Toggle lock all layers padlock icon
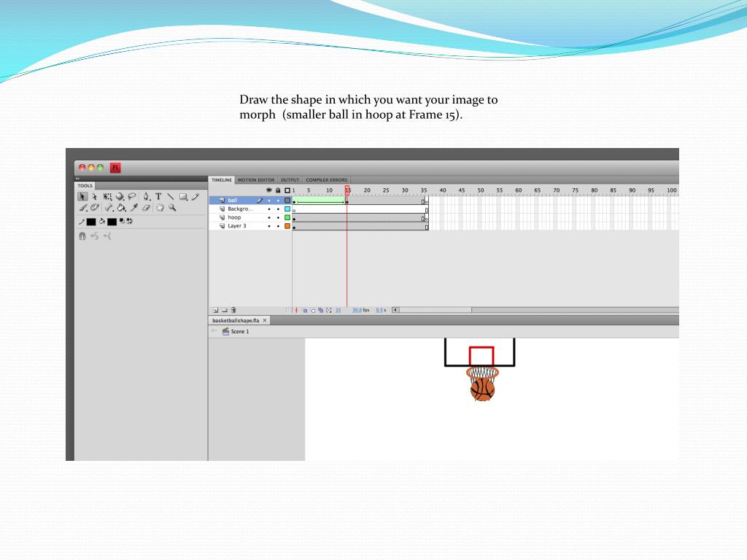This screenshot has width=747, height=560. tap(278, 190)
